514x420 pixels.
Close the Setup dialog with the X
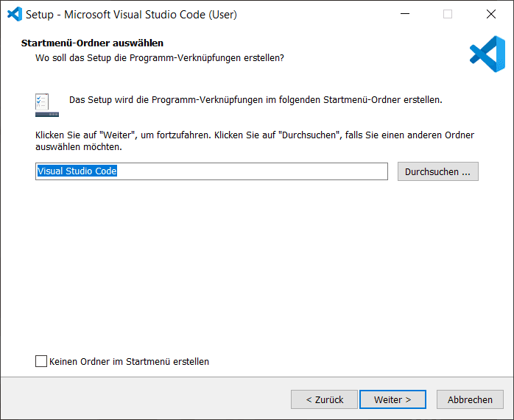pyautogui.click(x=490, y=14)
